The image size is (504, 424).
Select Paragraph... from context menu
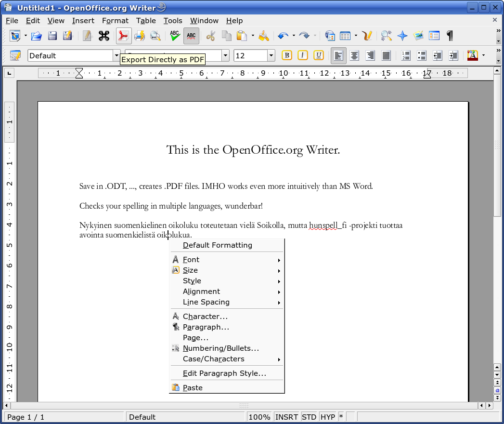[227, 327]
